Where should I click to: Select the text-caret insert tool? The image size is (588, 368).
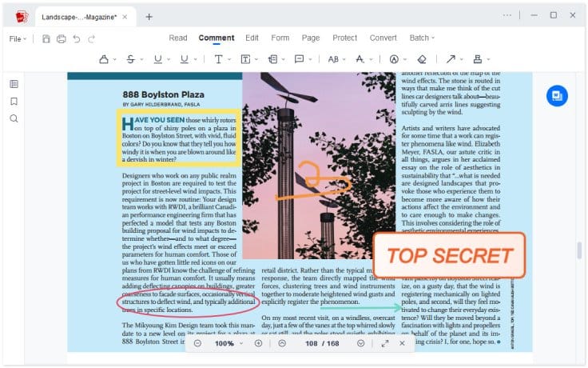point(360,59)
